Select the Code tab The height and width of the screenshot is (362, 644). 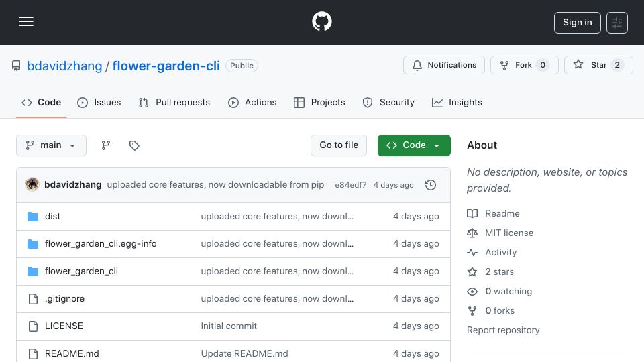pos(41,102)
